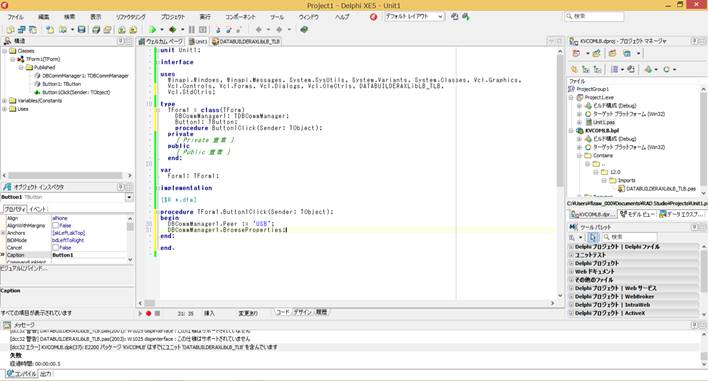708x381 pixels.
Task: Open the Project (プロジェクト) menu
Action: pos(173,17)
